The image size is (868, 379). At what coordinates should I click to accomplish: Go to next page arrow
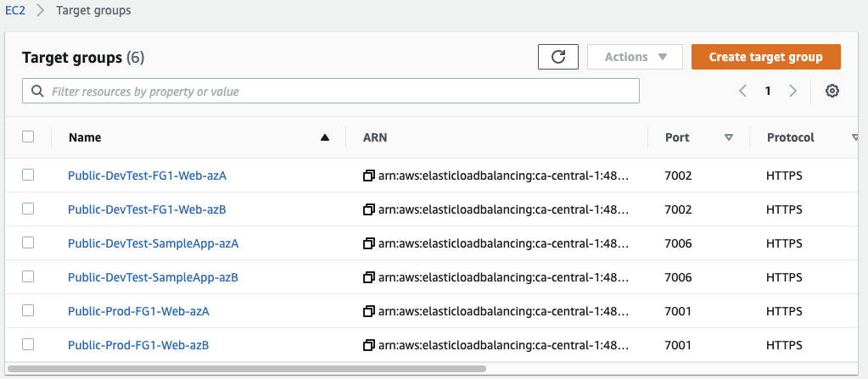pos(792,91)
